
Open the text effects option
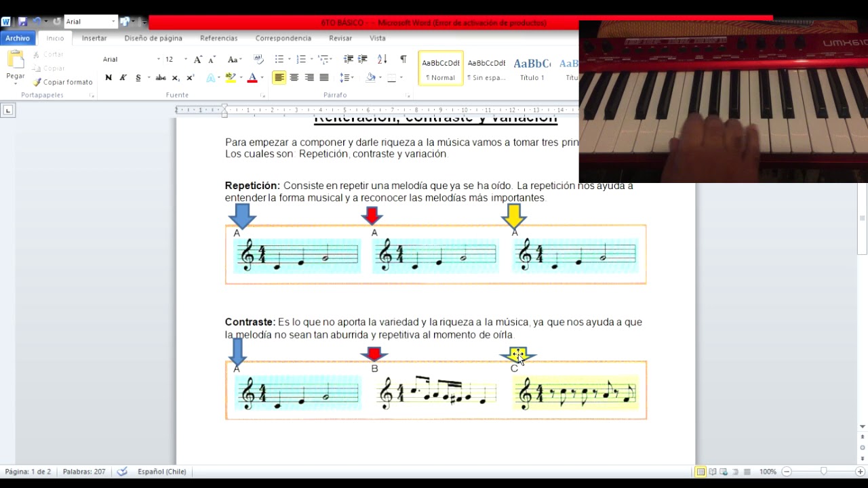212,78
